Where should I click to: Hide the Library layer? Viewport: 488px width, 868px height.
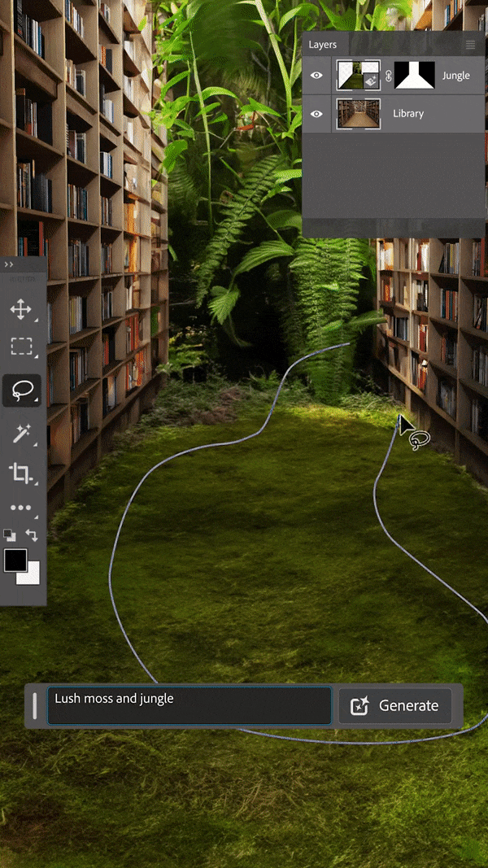tap(316, 113)
